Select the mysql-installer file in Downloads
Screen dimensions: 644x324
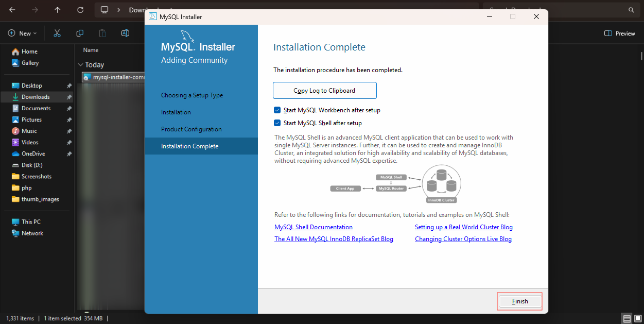(x=113, y=77)
